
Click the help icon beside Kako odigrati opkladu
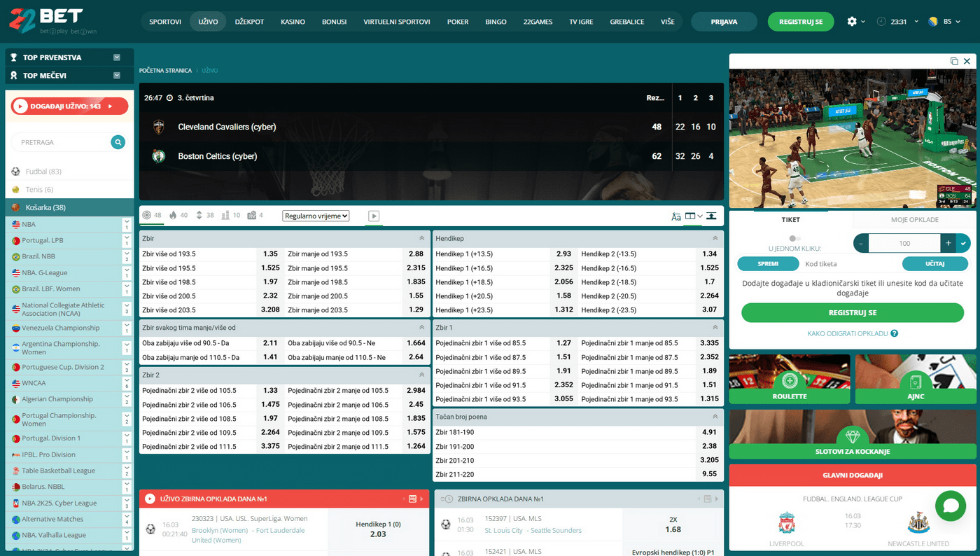point(895,334)
